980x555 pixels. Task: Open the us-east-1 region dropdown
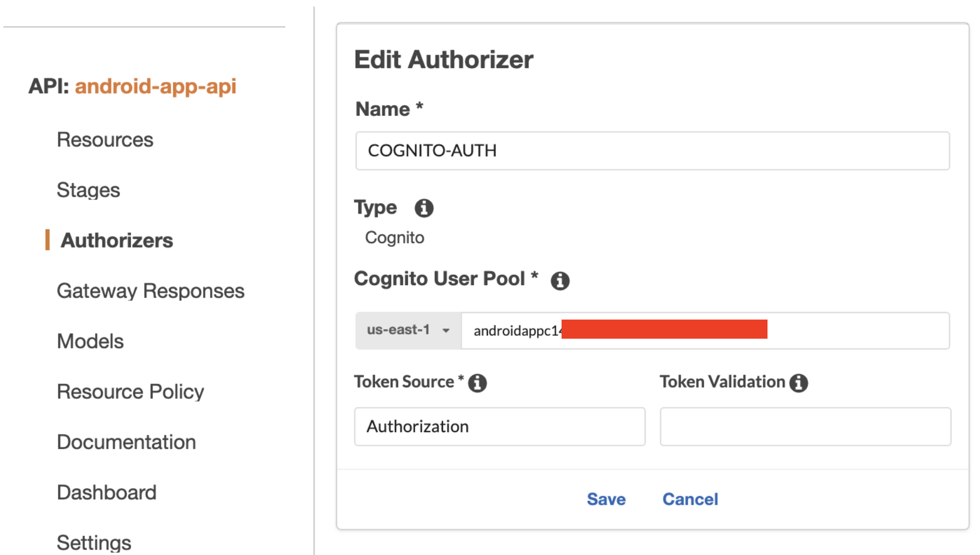tap(408, 330)
